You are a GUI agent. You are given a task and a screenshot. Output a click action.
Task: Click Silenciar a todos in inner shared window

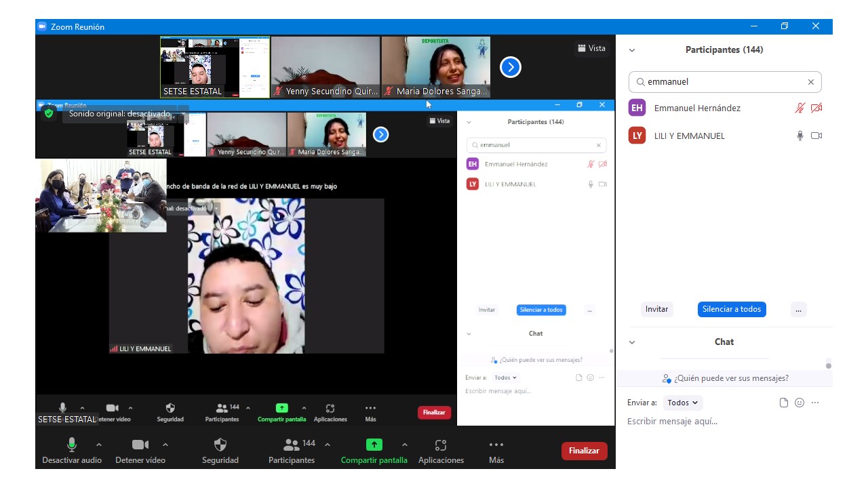point(541,310)
